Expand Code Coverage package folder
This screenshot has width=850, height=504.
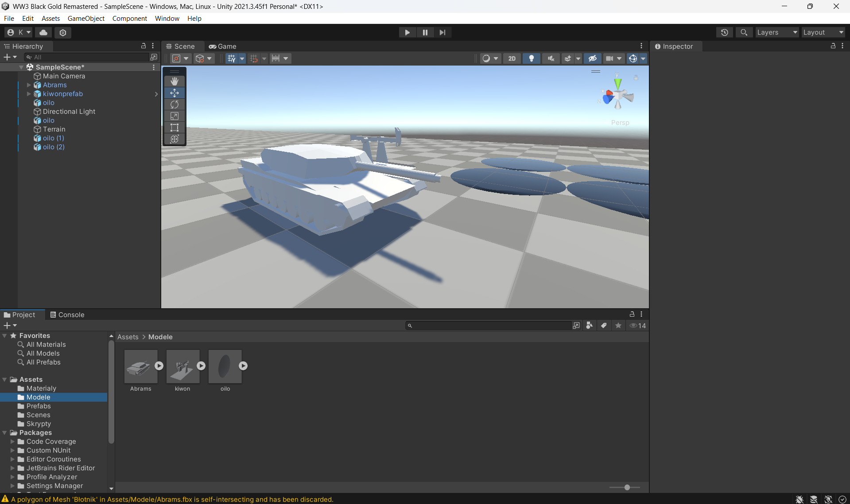[x=12, y=442]
